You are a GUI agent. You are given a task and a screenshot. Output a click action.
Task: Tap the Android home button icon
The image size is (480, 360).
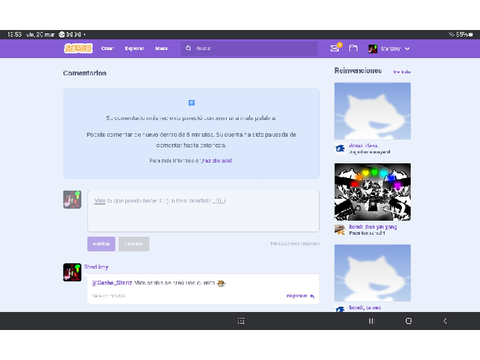click(409, 321)
